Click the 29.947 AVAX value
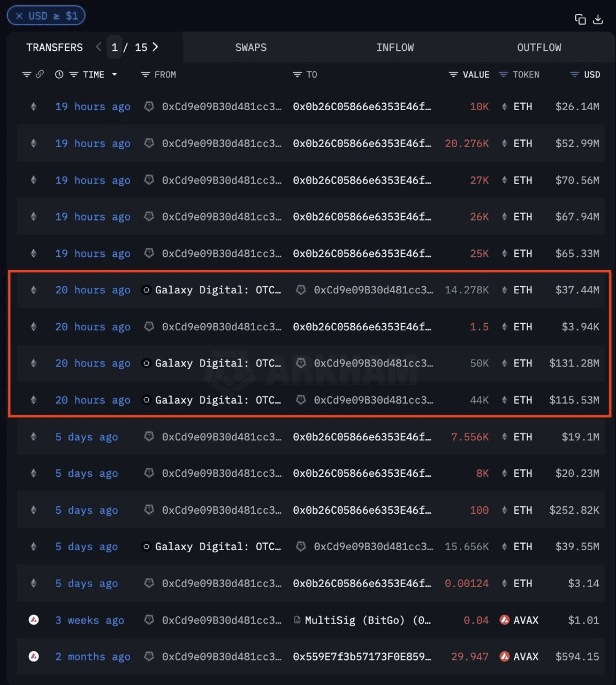Image resolution: width=616 pixels, height=685 pixels. coord(470,657)
